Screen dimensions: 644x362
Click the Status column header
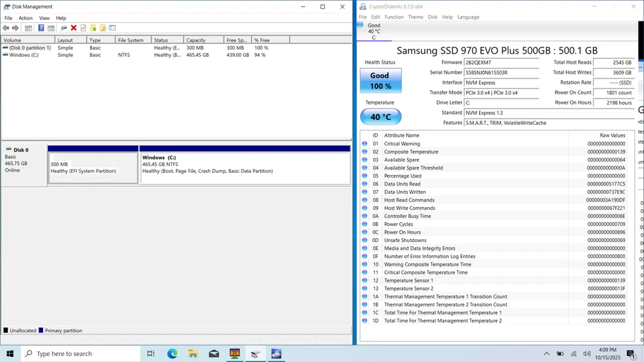167,40
